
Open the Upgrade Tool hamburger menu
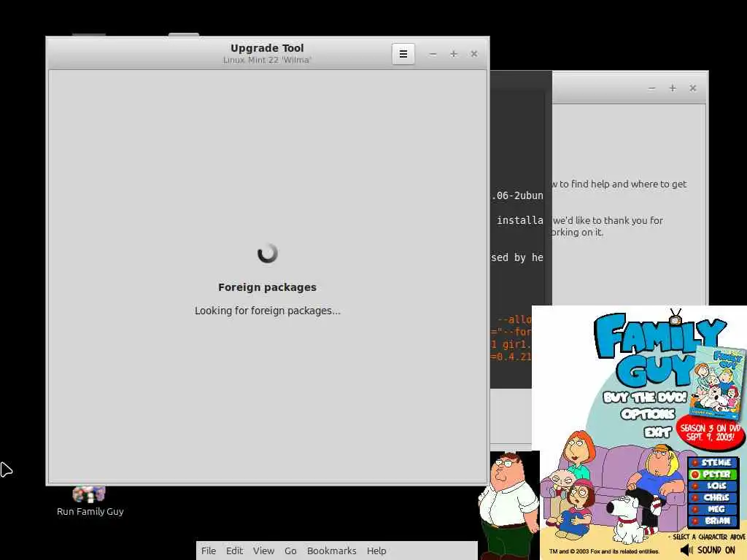point(403,54)
